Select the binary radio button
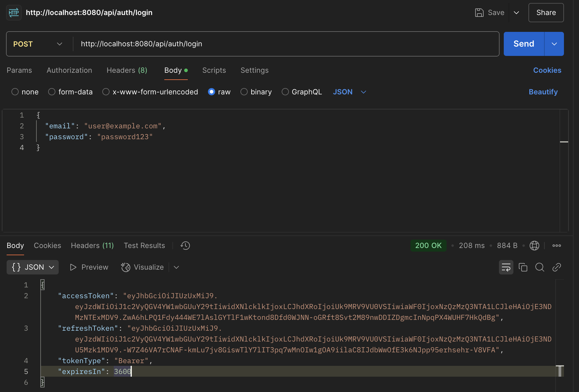The width and height of the screenshot is (579, 392). [244, 92]
